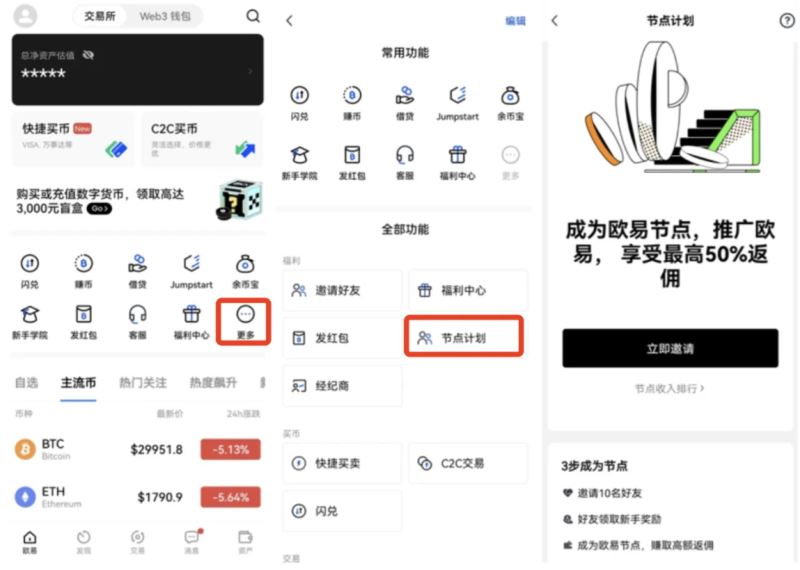Open 消息 in the bottom navigation

[x=191, y=542]
